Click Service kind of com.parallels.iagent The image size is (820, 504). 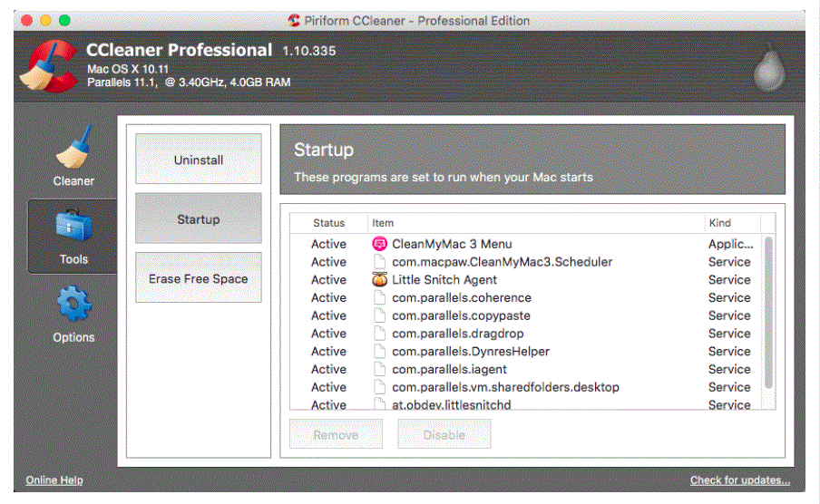(x=729, y=369)
